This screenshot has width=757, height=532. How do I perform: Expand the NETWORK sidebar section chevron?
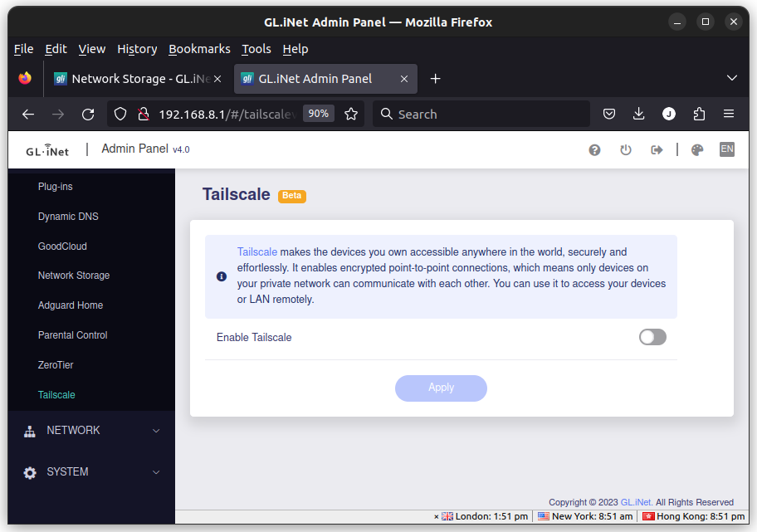156,431
